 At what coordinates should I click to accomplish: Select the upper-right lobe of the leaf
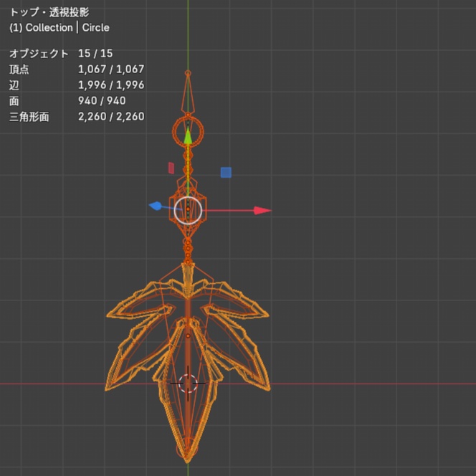pos(237,300)
